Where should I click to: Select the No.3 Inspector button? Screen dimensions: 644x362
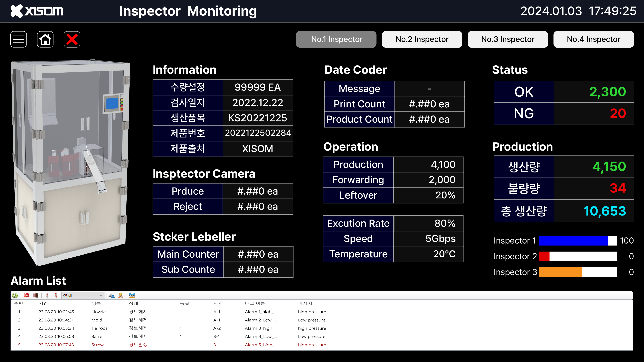(x=508, y=39)
